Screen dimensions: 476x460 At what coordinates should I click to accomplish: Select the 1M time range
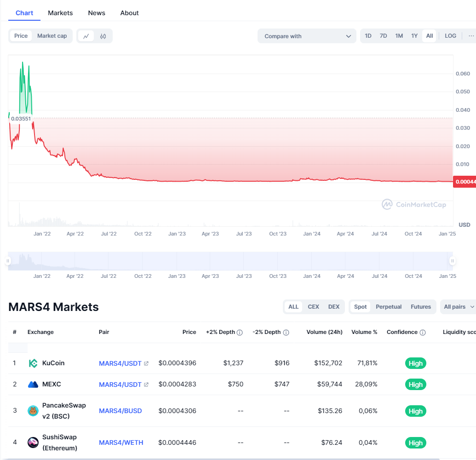[x=399, y=36]
